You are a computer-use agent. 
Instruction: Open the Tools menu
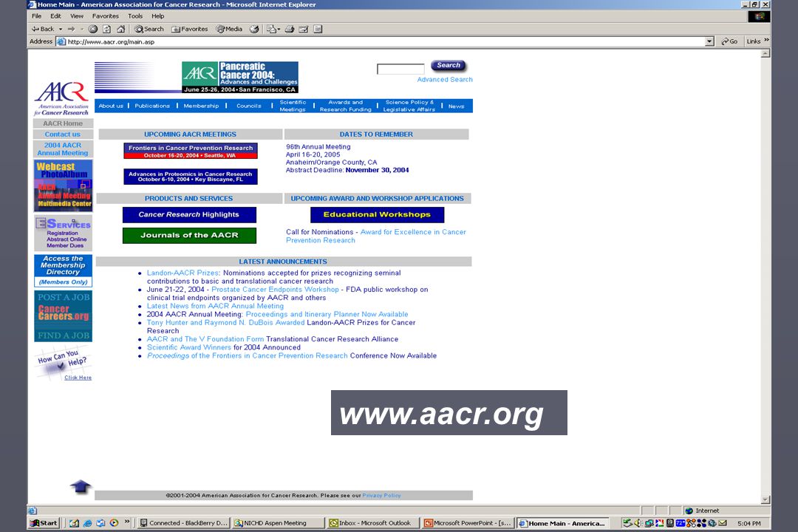point(135,16)
